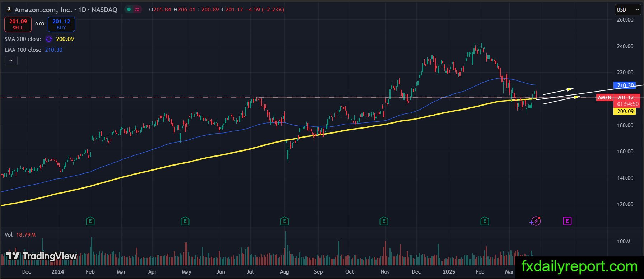Click the SELL button at 201.09
Screen dimensions: 644x279
click(18, 24)
